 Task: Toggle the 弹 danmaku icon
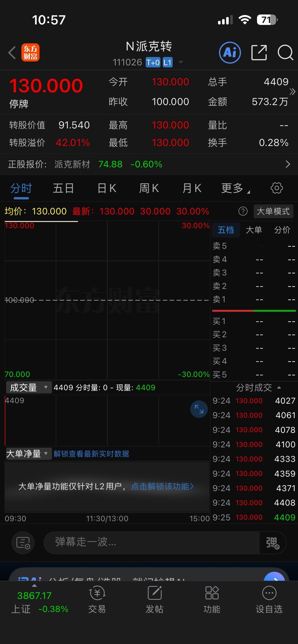(273, 543)
